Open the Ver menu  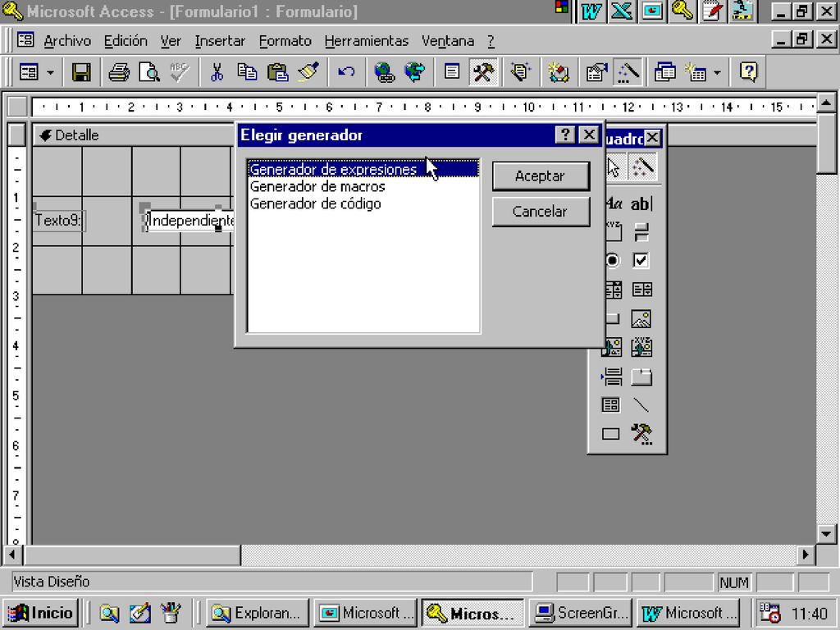pos(171,41)
